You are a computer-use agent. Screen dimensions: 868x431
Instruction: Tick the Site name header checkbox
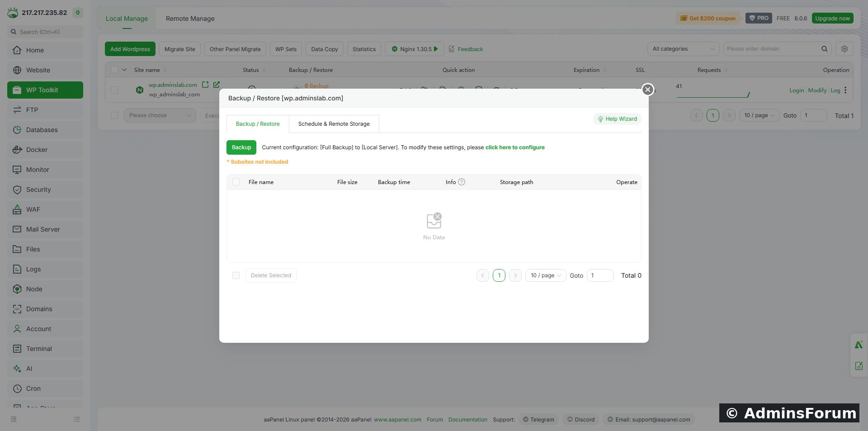[114, 70]
